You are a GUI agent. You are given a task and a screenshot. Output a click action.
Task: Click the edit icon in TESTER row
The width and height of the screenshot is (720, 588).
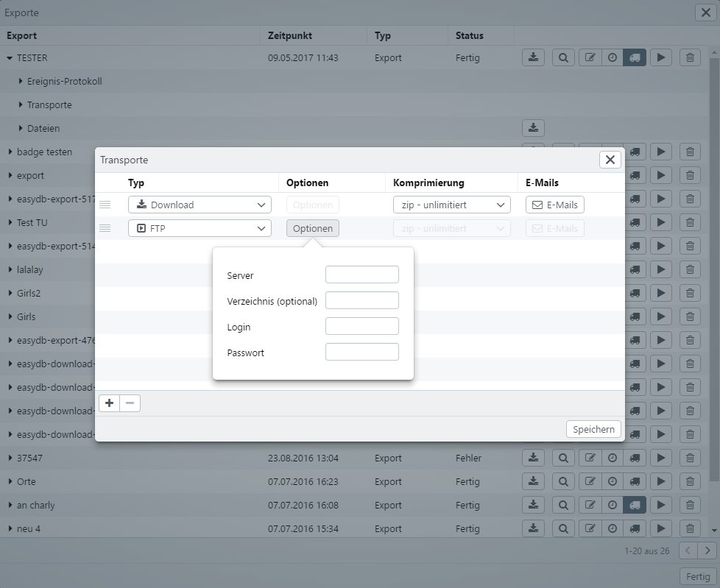pyautogui.click(x=590, y=58)
